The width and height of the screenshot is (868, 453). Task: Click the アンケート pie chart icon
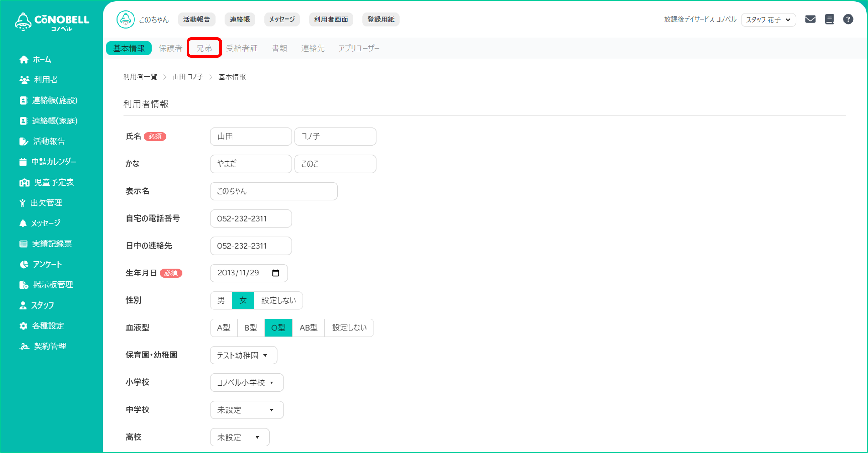[x=24, y=265]
